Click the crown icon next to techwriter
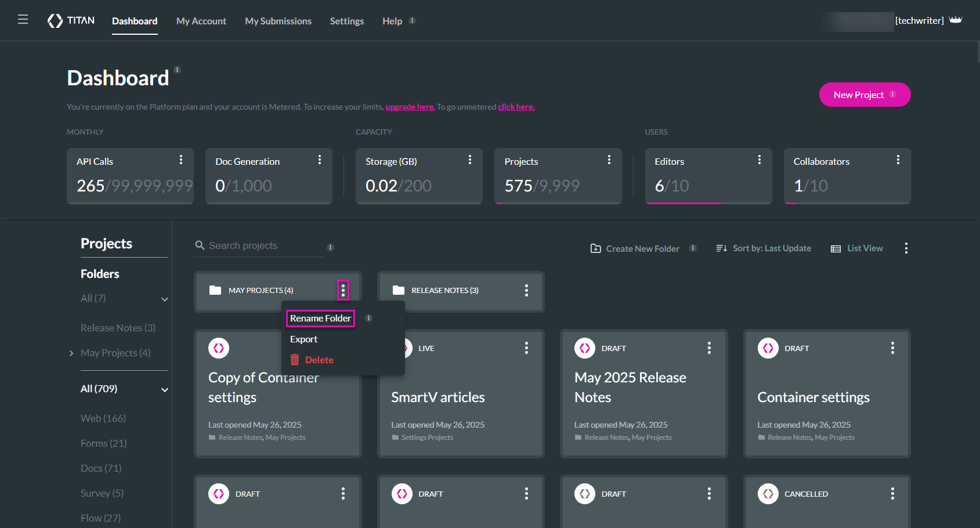 click(x=956, y=20)
